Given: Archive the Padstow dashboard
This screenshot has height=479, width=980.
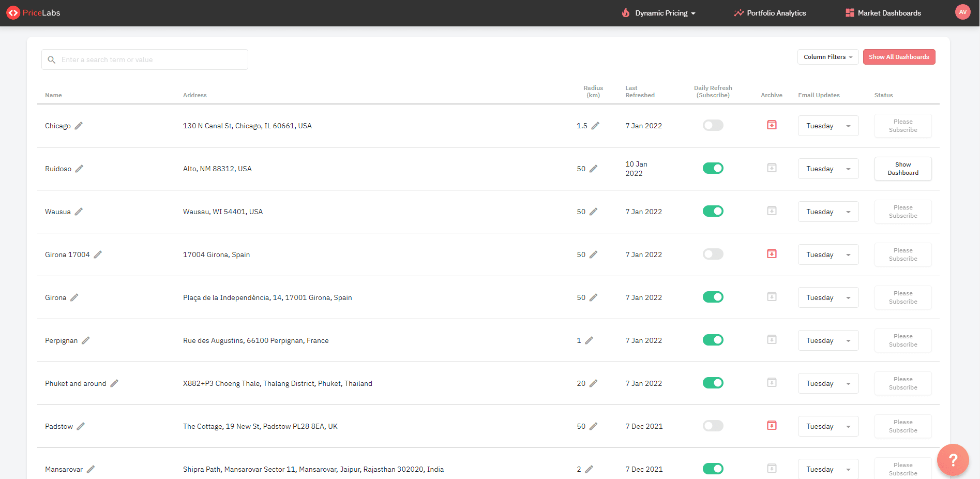Looking at the screenshot, I should [x=772, y=425].
